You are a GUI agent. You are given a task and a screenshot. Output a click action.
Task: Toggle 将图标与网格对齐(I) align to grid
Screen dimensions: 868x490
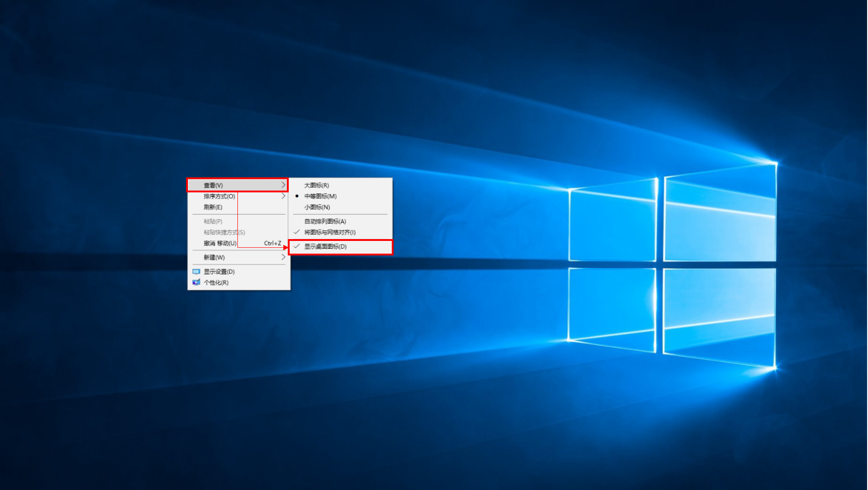coord(340,232)
